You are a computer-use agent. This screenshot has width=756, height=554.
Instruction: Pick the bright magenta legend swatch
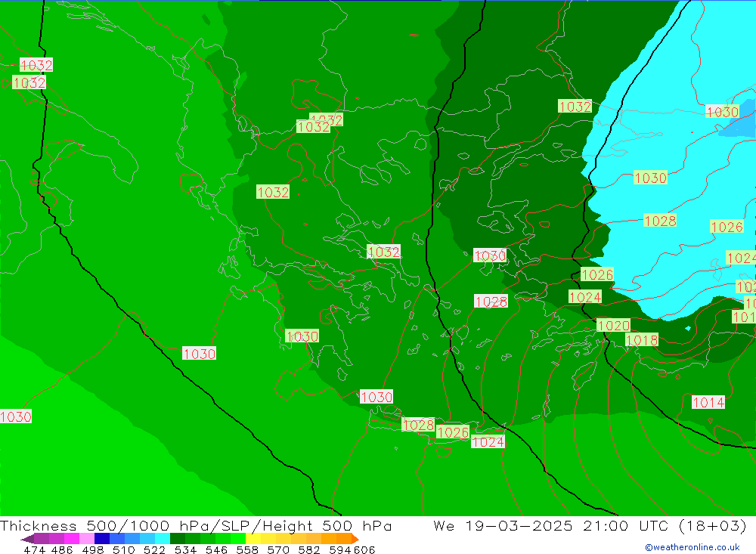(71, 539)
